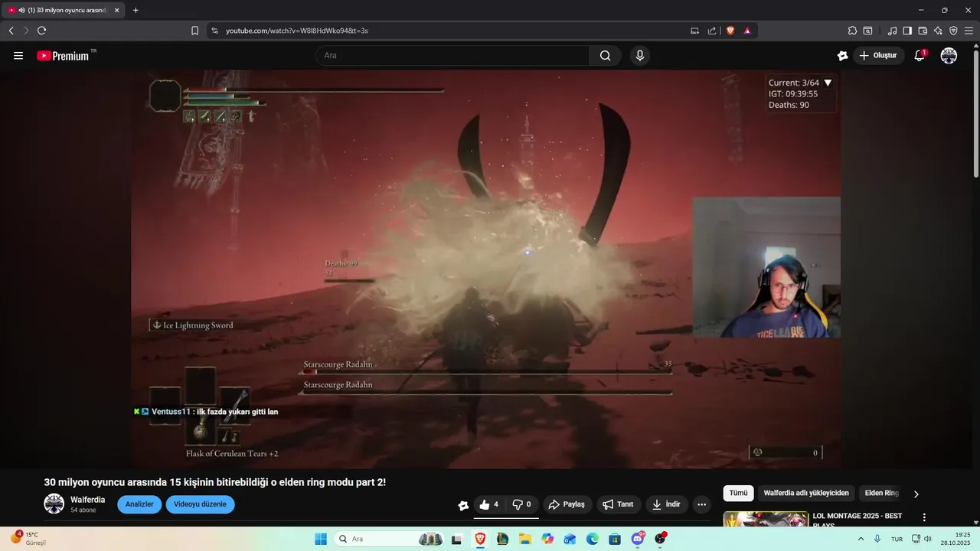Open Windows Start menu

coord(321,539)
